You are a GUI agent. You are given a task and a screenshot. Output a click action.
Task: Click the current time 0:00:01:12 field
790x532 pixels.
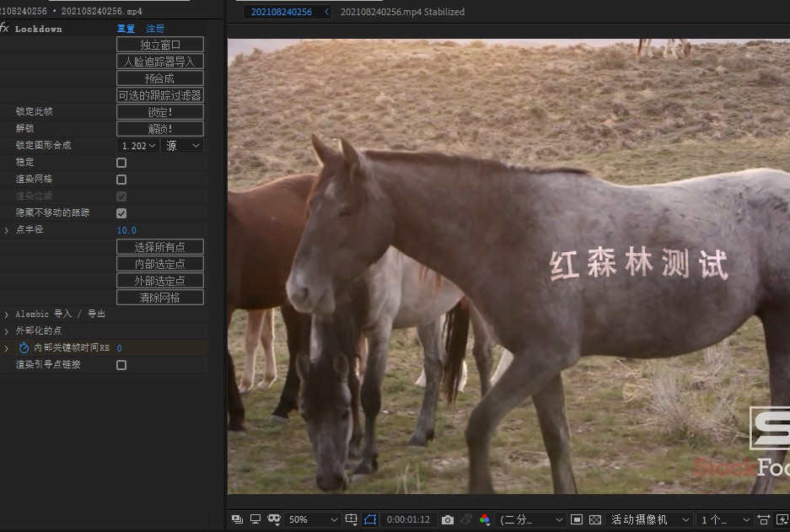point(408,519)
